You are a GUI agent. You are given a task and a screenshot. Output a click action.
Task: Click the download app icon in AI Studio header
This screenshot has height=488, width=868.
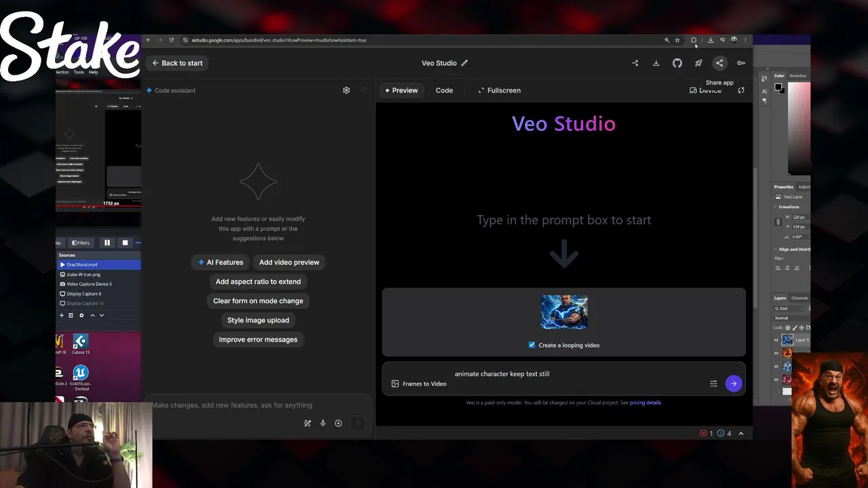point(656,63)
